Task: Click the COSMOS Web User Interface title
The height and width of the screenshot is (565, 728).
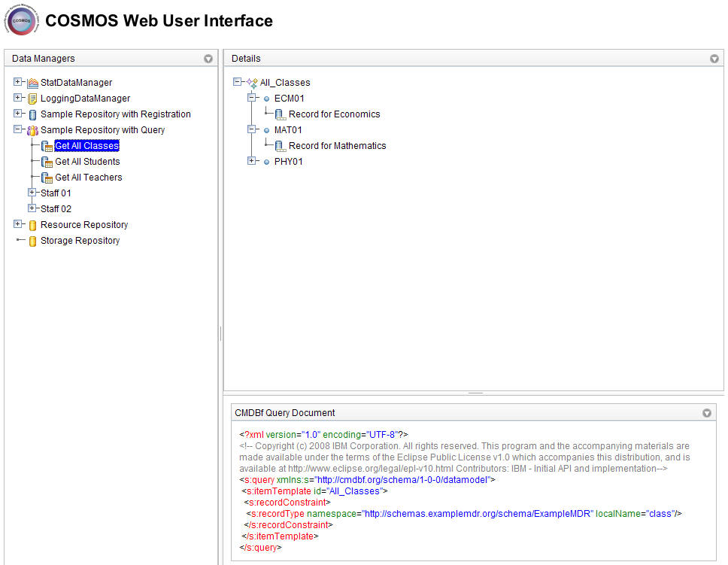Action: click(159, 21)
